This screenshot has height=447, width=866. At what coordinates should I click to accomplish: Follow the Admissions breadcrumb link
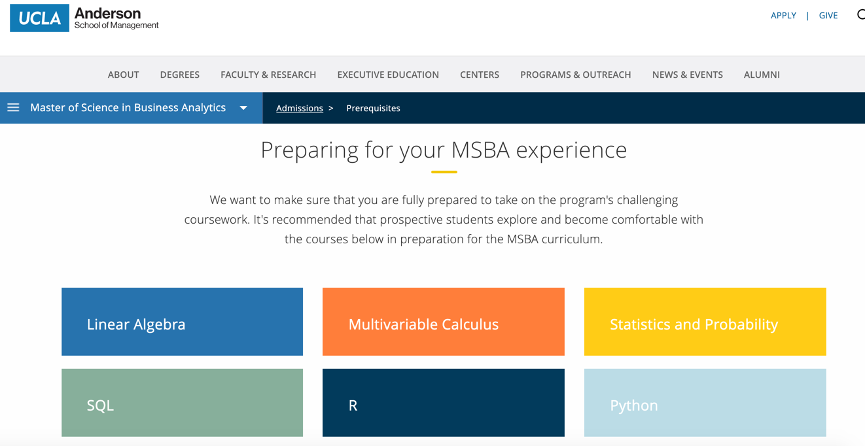(300, 108)
